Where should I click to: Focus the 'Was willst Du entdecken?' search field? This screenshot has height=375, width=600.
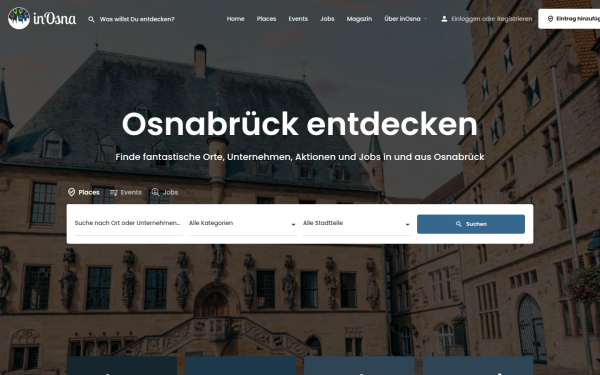pos(137,19)
